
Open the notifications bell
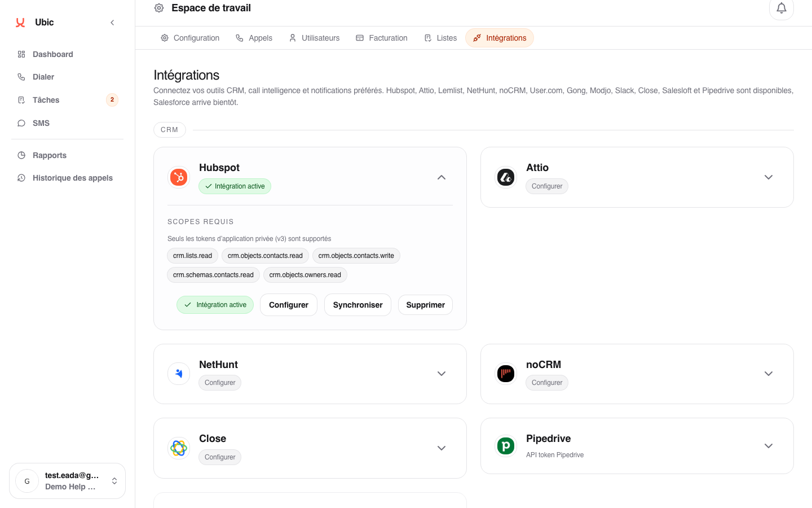click(782, 8)
